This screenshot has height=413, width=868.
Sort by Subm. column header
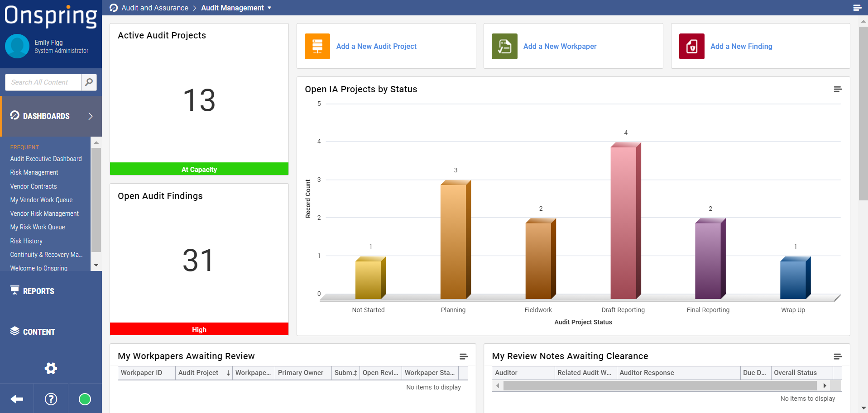[345, 373]
